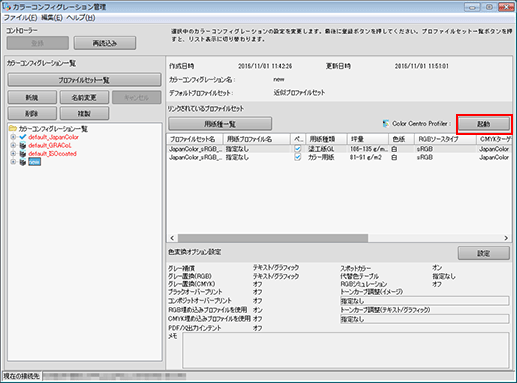
Task: Click the configuration icon beside default_GRACoL
Action: coord(23,145)
